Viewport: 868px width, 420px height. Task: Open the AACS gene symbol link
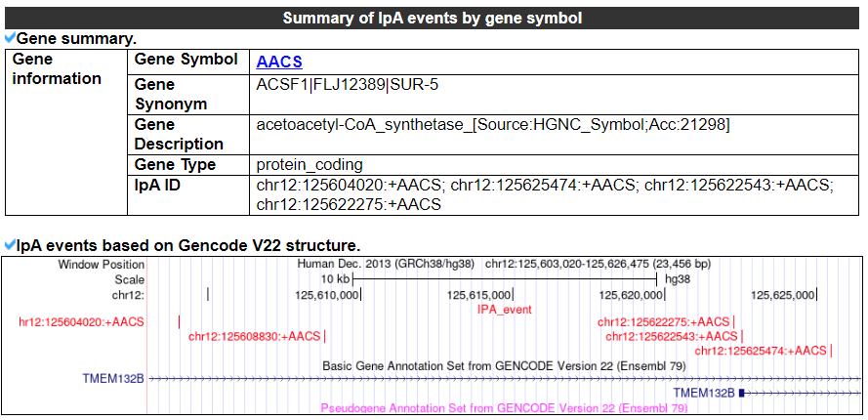(x=279, y=62)
